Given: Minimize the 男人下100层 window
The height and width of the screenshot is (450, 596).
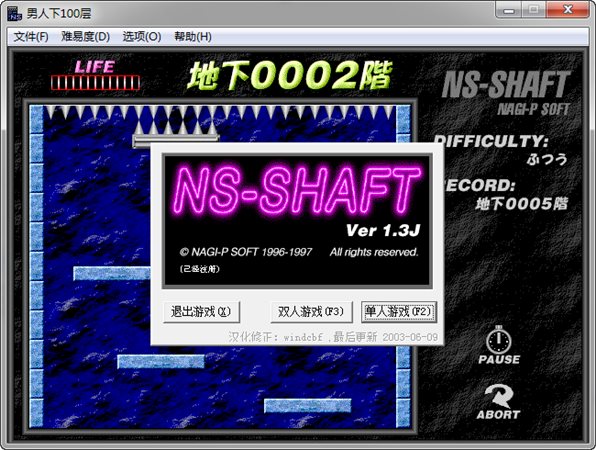Looking at the screenshot, I should coord(509,10).
